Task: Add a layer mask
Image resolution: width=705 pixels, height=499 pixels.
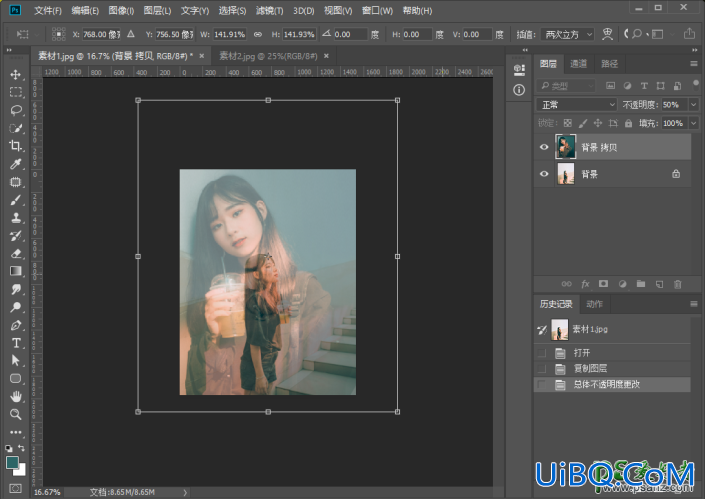Action: pos(603,284)
